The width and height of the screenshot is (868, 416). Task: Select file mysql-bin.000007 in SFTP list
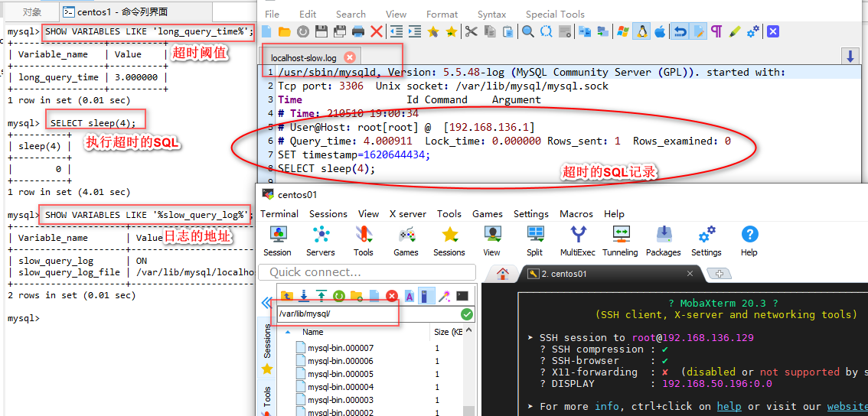point(341,347)
